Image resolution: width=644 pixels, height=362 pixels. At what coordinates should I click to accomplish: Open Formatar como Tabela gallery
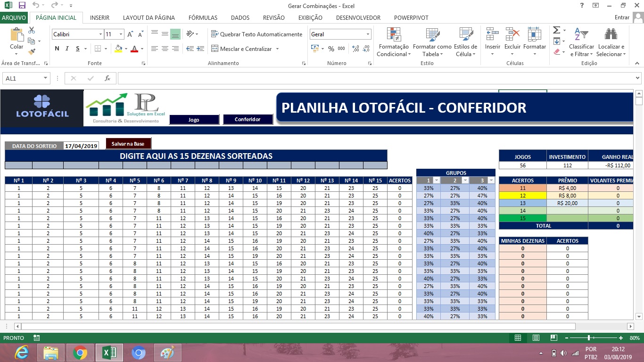432,42
